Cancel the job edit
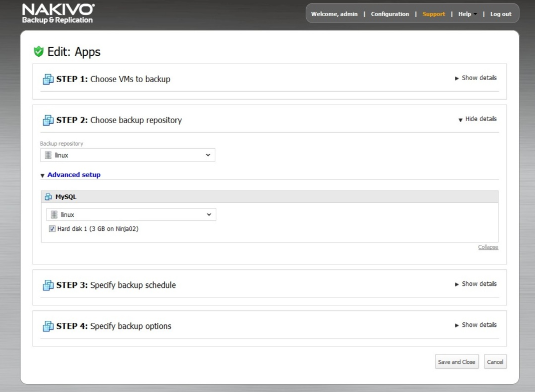 click(x=495, y=361)
